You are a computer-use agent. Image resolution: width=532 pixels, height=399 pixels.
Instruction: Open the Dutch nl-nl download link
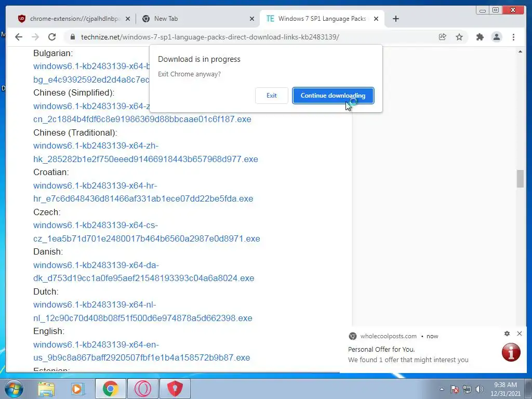pyautogui.click(x=142, y=311)
